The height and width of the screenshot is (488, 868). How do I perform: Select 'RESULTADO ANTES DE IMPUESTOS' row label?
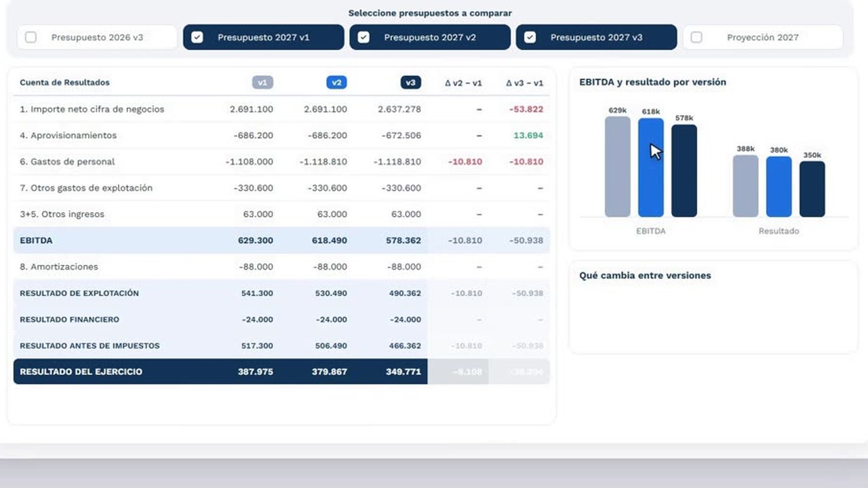coord(90,346)
